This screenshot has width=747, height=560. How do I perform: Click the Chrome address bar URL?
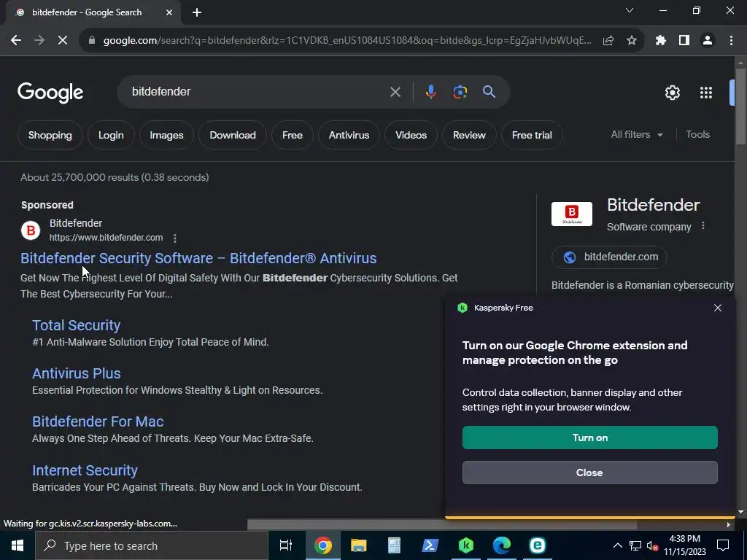click(x=347, y=41)
